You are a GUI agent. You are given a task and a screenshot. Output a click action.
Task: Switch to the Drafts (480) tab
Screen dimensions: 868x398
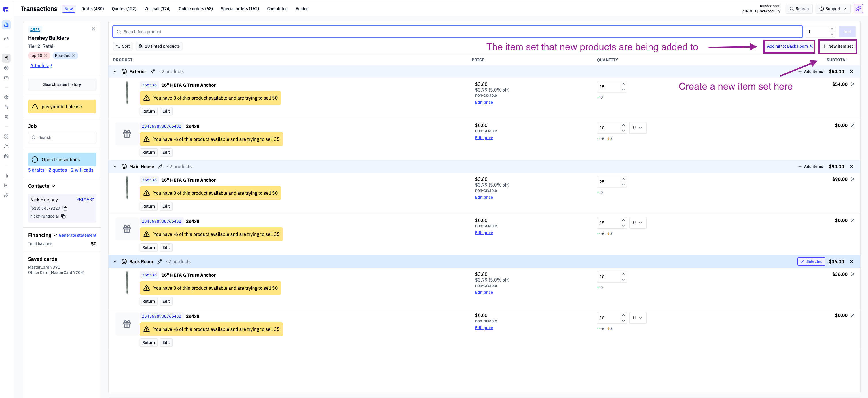[92, 9]
